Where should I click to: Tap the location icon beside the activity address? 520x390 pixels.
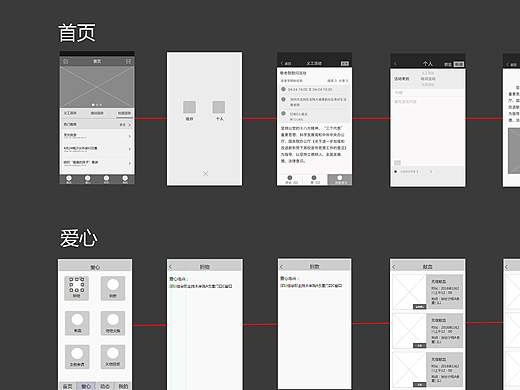pyautogui.click(x=283, y=99)
